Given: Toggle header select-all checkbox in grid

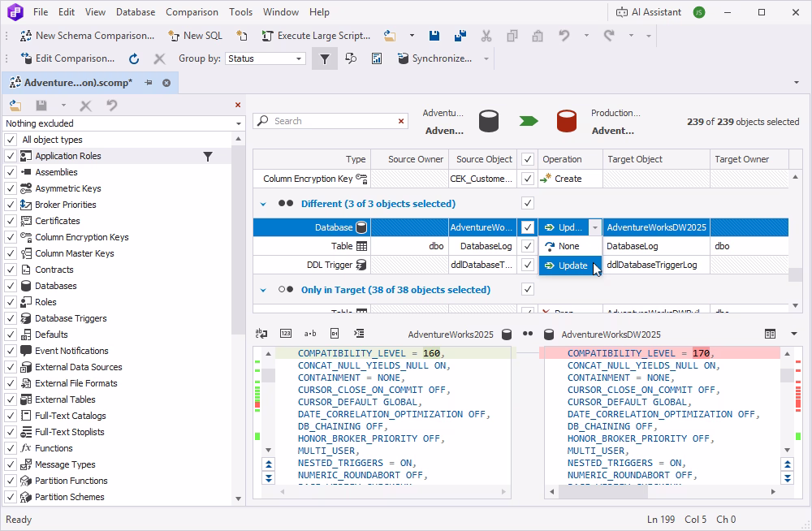Looking at the screenshot, I should coord(527,159).
